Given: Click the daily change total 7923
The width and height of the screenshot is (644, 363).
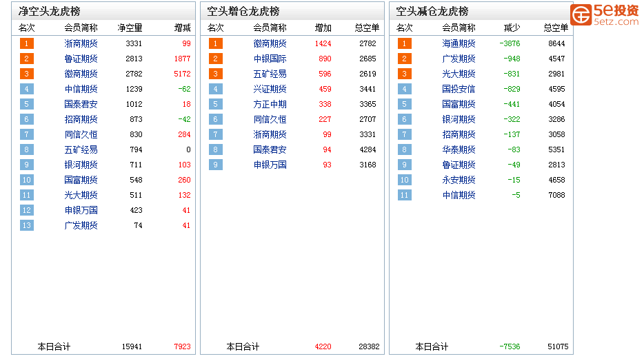Looking at the screenshot, I should click(x=182, y=347).
